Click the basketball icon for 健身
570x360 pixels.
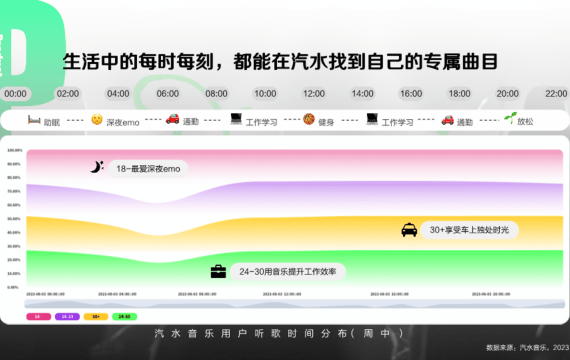(309, 119)
